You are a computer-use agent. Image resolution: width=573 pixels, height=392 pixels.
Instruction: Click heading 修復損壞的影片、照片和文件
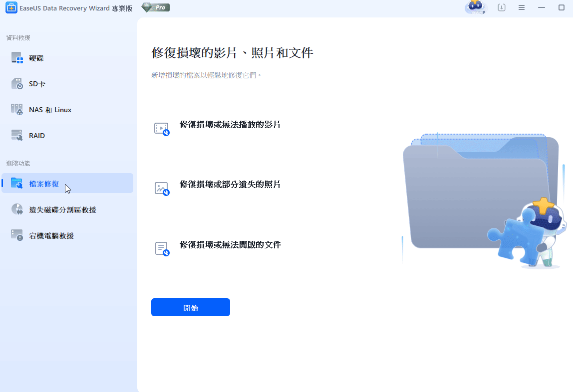click(x=233, y=53)
